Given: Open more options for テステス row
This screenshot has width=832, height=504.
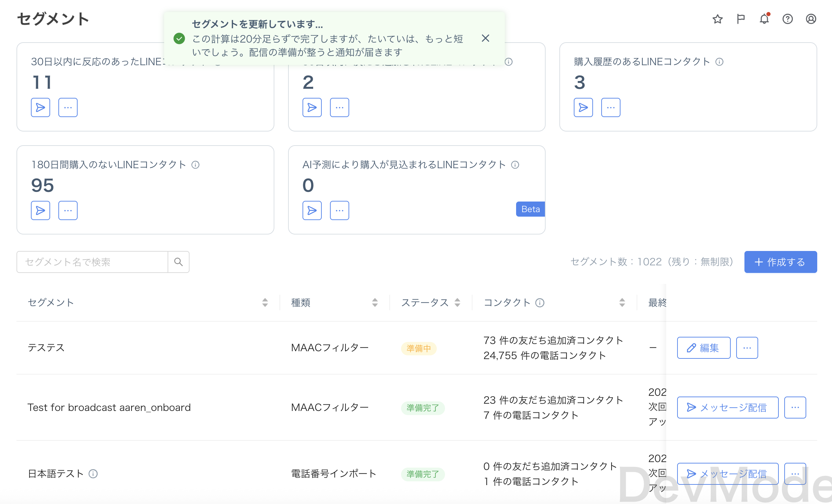Looking at the screenshot, I should (x=747, y=348).
